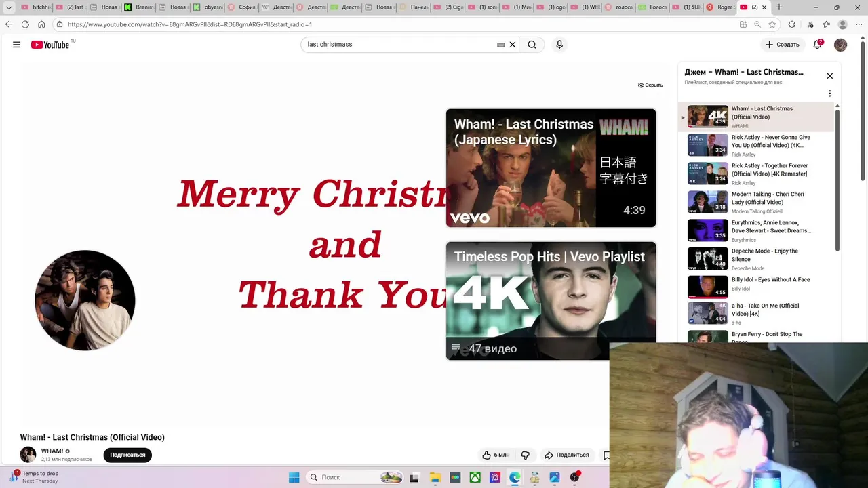Clear the search box with X

513,45
